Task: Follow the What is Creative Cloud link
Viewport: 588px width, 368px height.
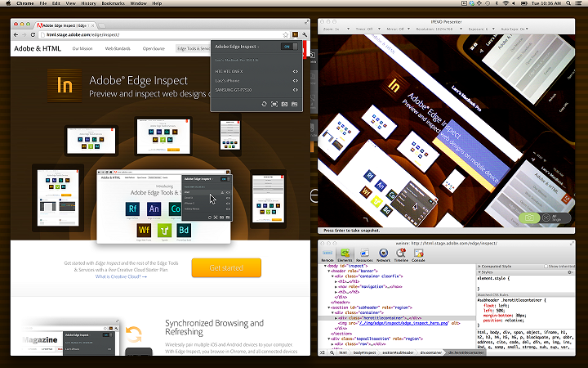Action: pos(121,276)
